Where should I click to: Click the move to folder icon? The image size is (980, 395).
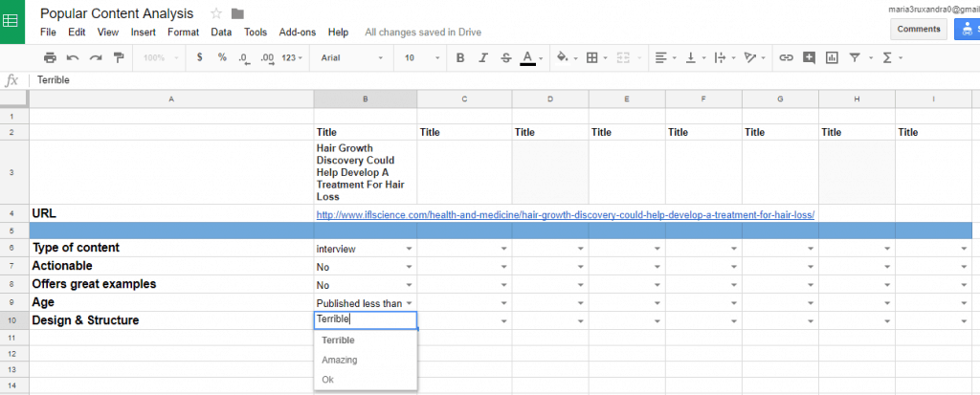[237, 13]
